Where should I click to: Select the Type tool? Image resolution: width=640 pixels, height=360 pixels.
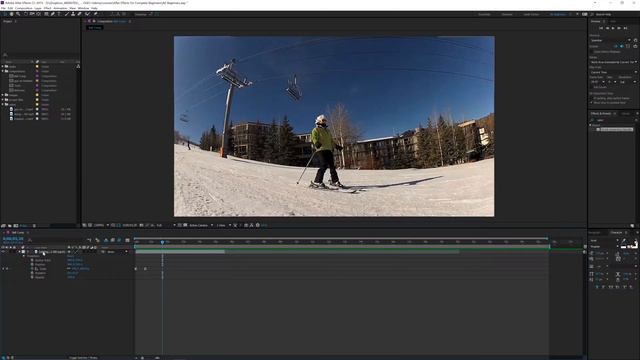[59, 14]
